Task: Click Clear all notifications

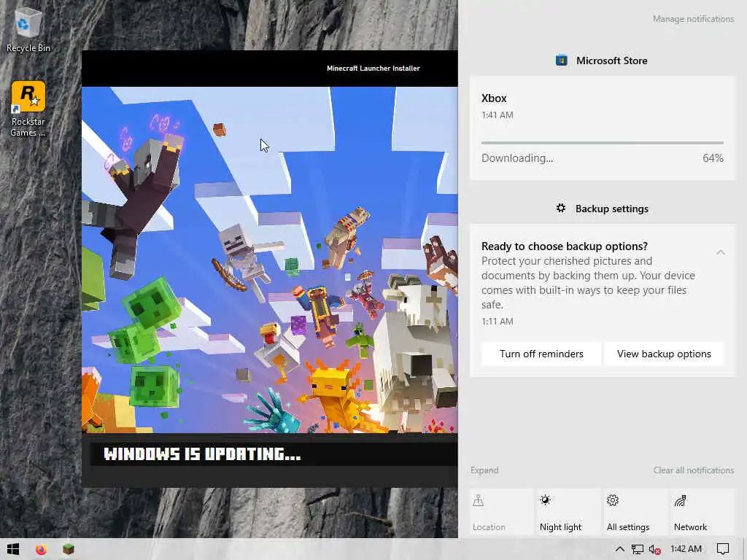Action: tap(693, 470)
